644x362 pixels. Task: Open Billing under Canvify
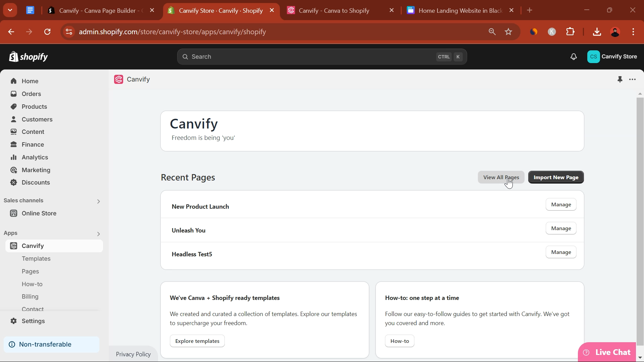30,297
